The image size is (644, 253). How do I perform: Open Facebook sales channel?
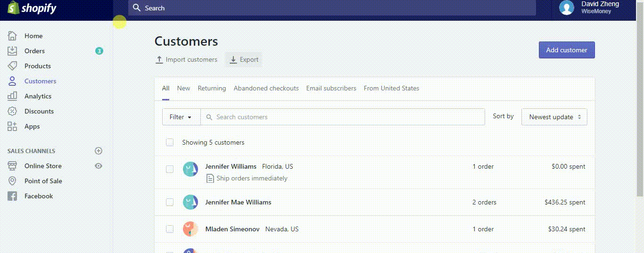click(x=39, y=196)
